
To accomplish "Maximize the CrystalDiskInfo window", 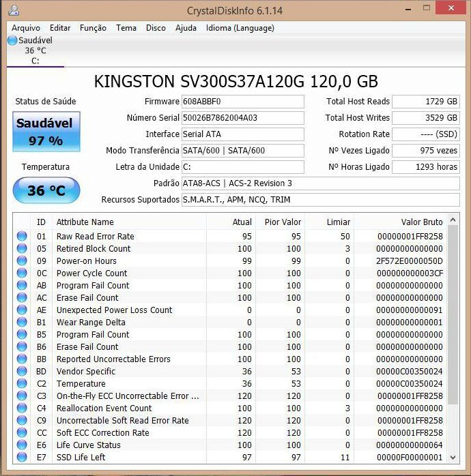I will click(427, 8).
